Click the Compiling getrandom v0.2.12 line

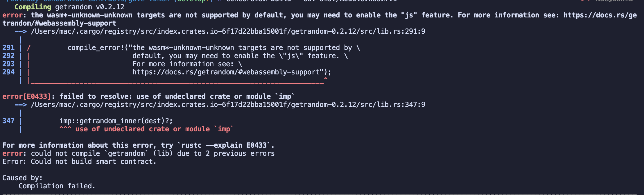click(69, 7)
